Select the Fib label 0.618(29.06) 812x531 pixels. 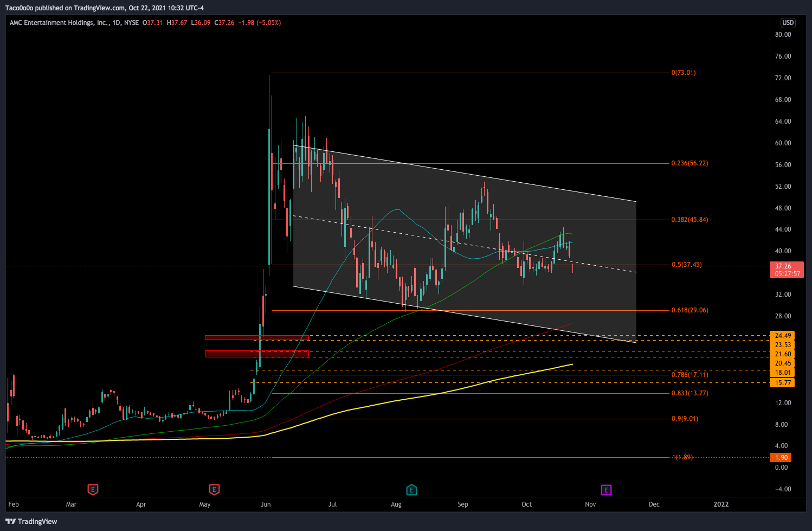click(689, 310)
